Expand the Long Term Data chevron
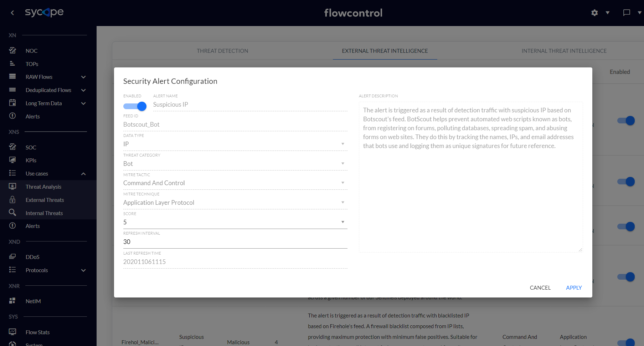Image resolution: width=644 pixels, height=346 pixels. pos(83,103)
